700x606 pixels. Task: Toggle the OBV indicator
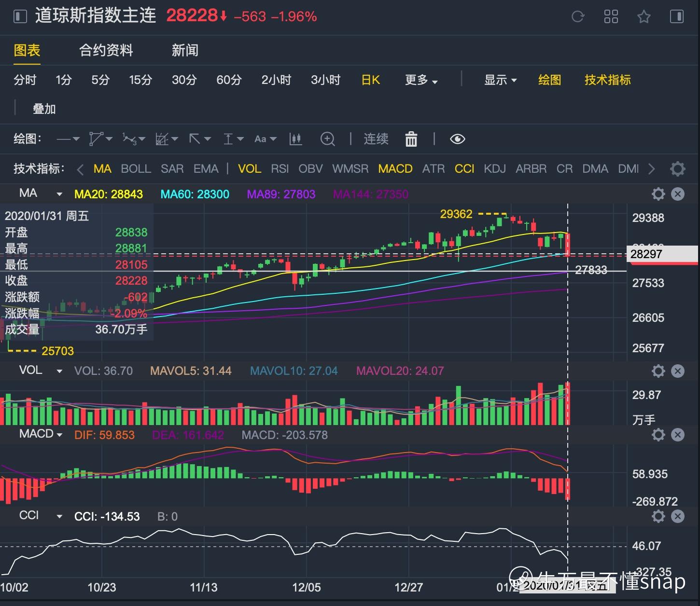pyautogui.click(x=310, y=169)
